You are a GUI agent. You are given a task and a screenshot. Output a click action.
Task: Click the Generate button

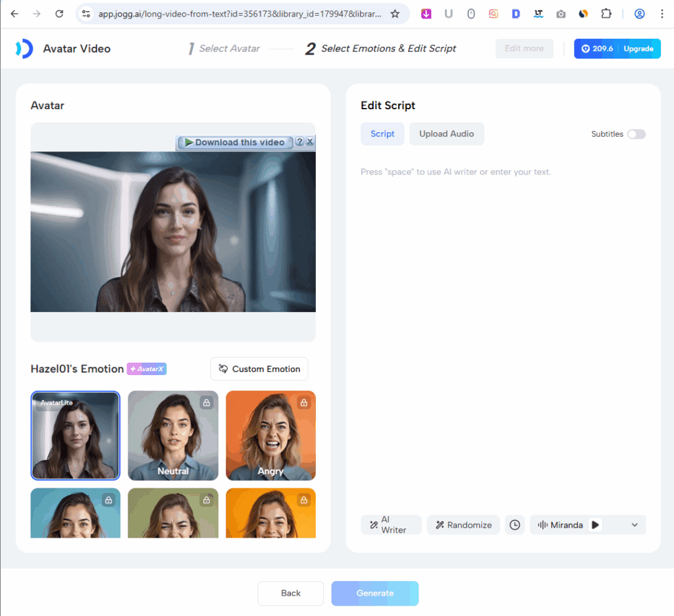click(375, 593)
